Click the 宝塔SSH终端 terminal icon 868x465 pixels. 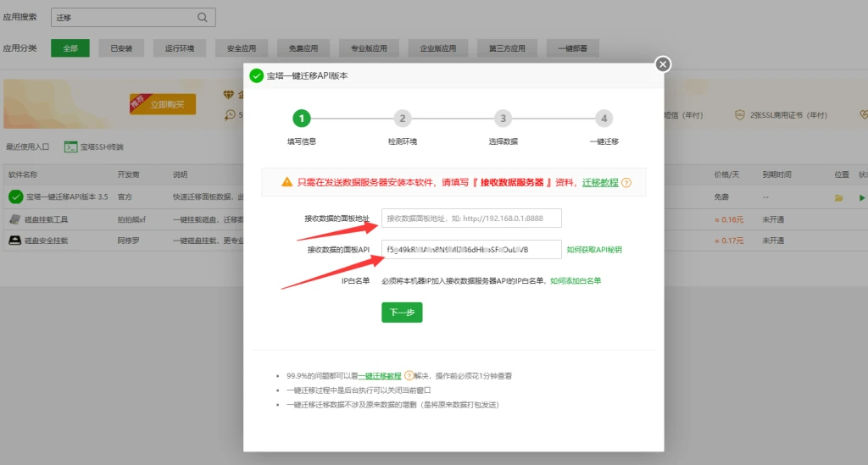[x=71, y=147]
